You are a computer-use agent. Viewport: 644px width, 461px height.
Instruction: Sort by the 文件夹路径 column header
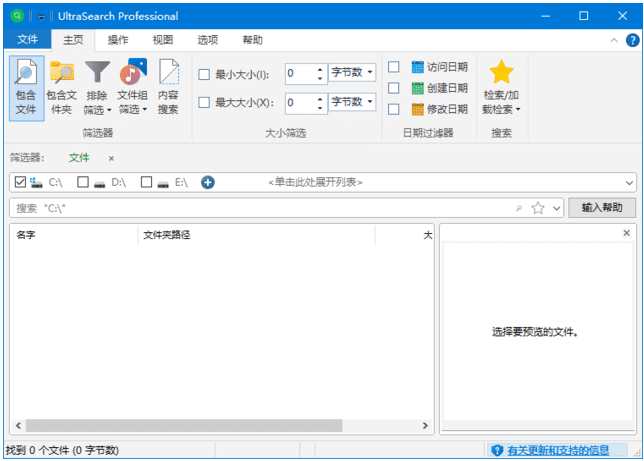click(x=257, y=235)
